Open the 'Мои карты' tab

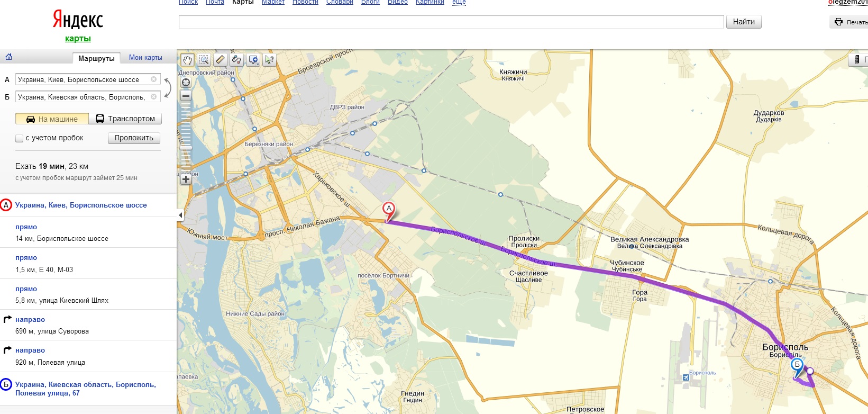[x=145, y=58]
